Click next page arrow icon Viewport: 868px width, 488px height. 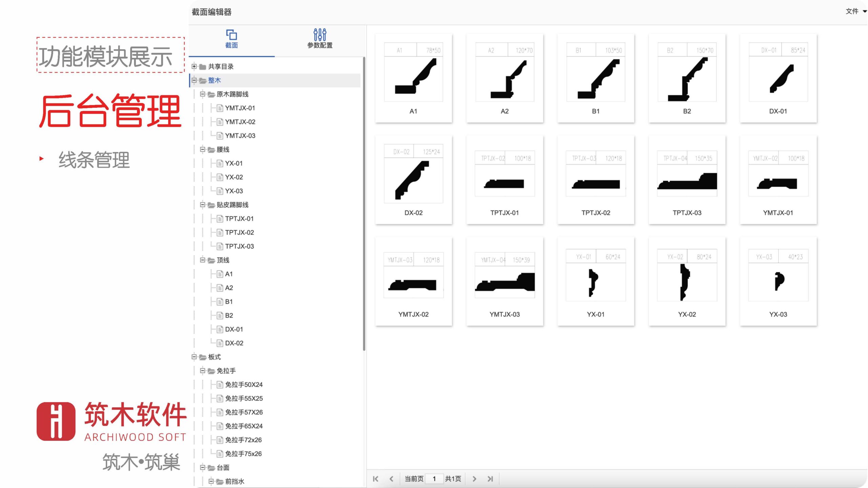pyautogui.click(x=474, y=479)
